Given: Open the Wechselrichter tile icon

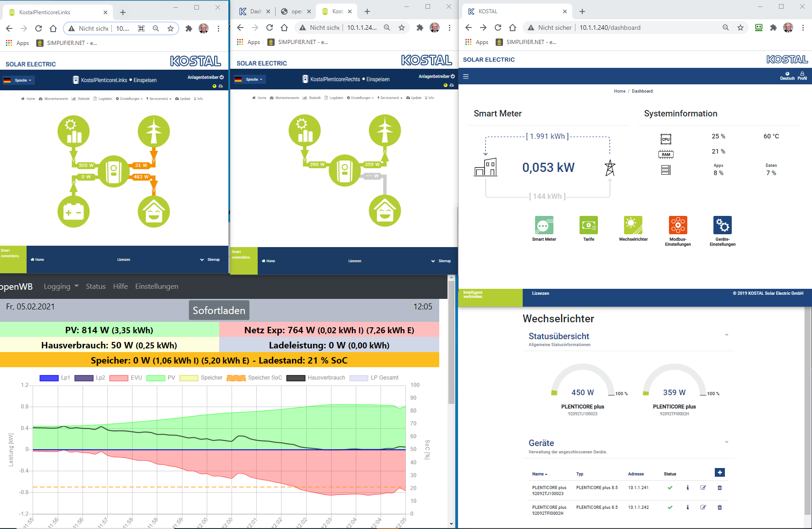Looking at the screenshot, I should [633, 225].
